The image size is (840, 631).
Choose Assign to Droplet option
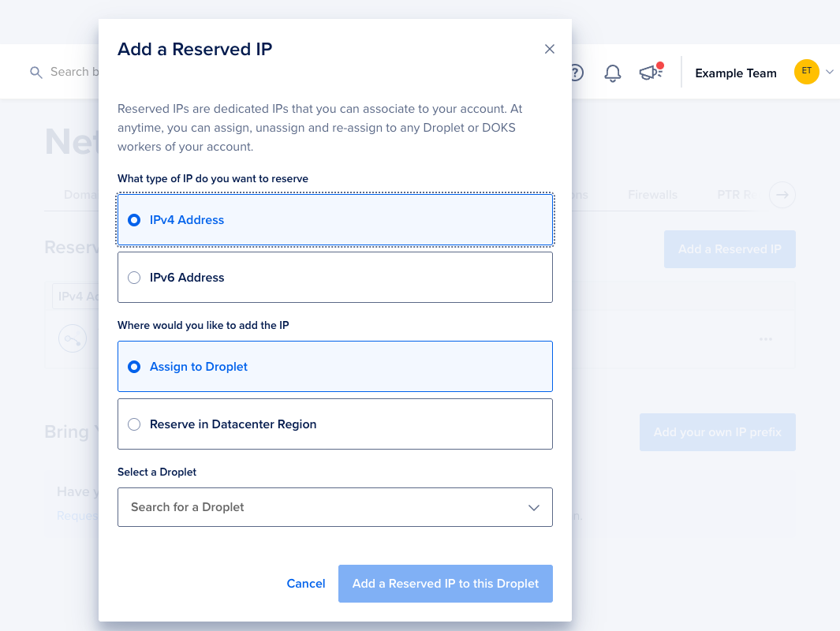pyautogui.click(x=335, y=367)
